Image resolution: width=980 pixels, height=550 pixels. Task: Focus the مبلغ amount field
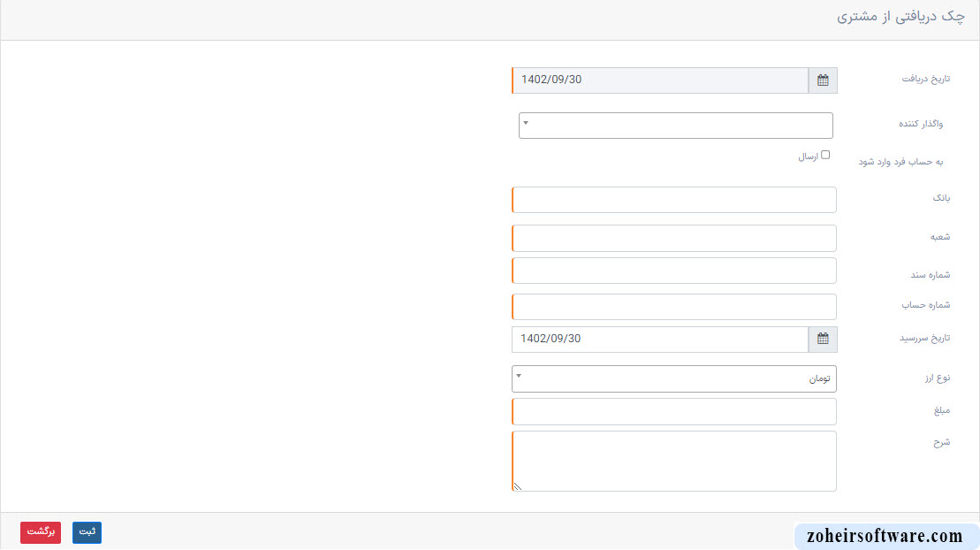click(673, 412)
